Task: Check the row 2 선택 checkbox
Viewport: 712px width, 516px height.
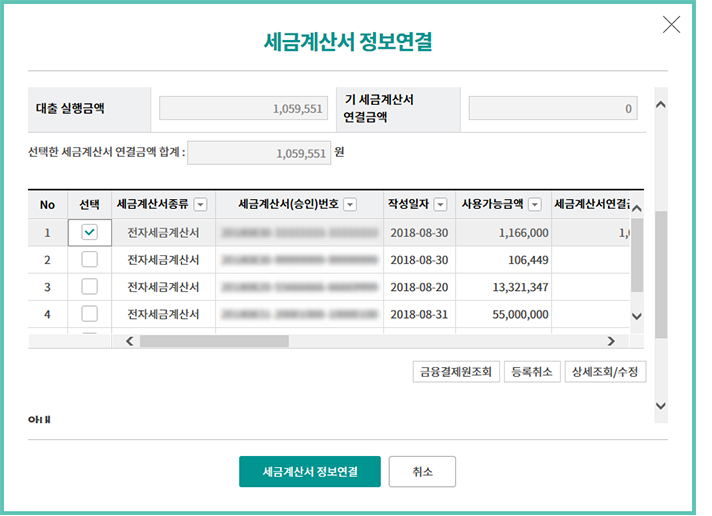Action: [90, 260]
